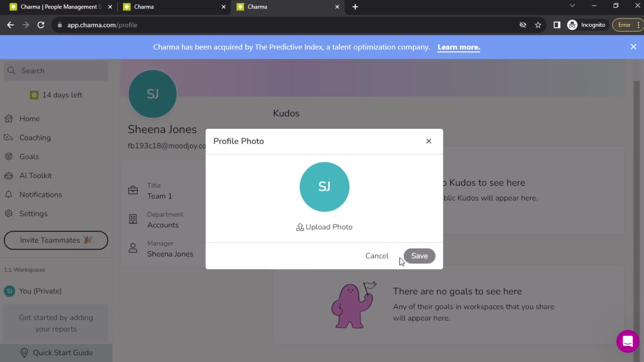Close the Profile Photo dialog with X
The image size is (644, 362).
(429, 141)
